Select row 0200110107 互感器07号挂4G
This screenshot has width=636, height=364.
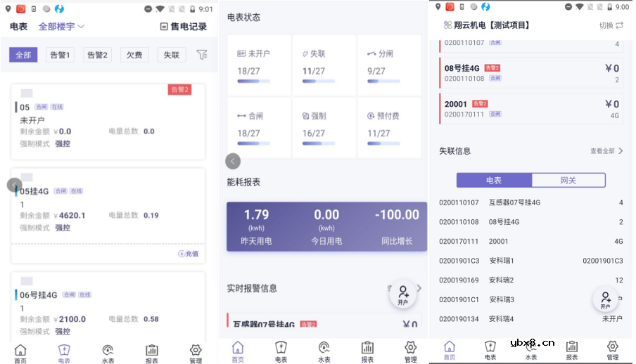coord(531,202)
